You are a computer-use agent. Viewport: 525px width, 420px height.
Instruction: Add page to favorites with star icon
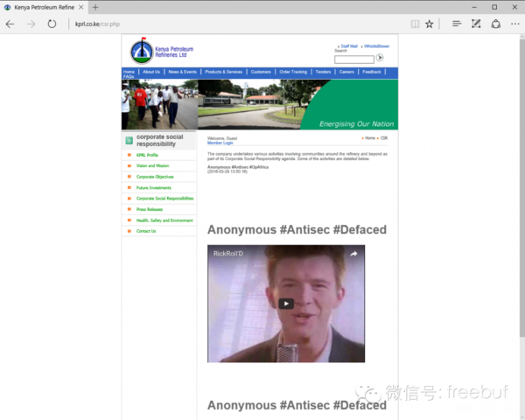pyautogui.click(x=430, y=24)
